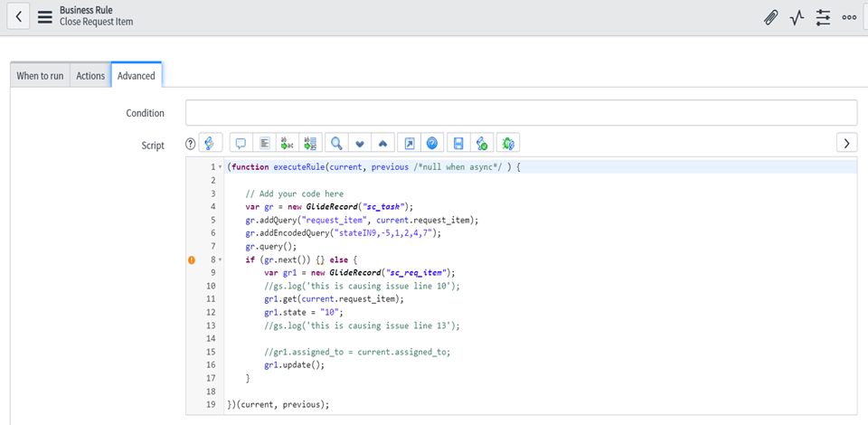Image resolution: width=868 pixels, height=425 pixels.
Task: Click line number 19 in the gutter
Action: (x=211, y=404)
